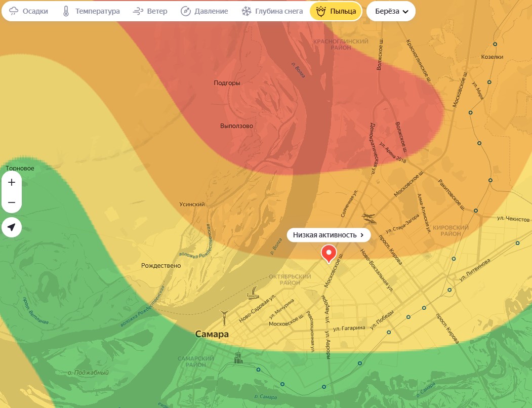Viewport: 532px width, 408px height.
Task: Click the Подгоры place label
Action: click(227, 83)
